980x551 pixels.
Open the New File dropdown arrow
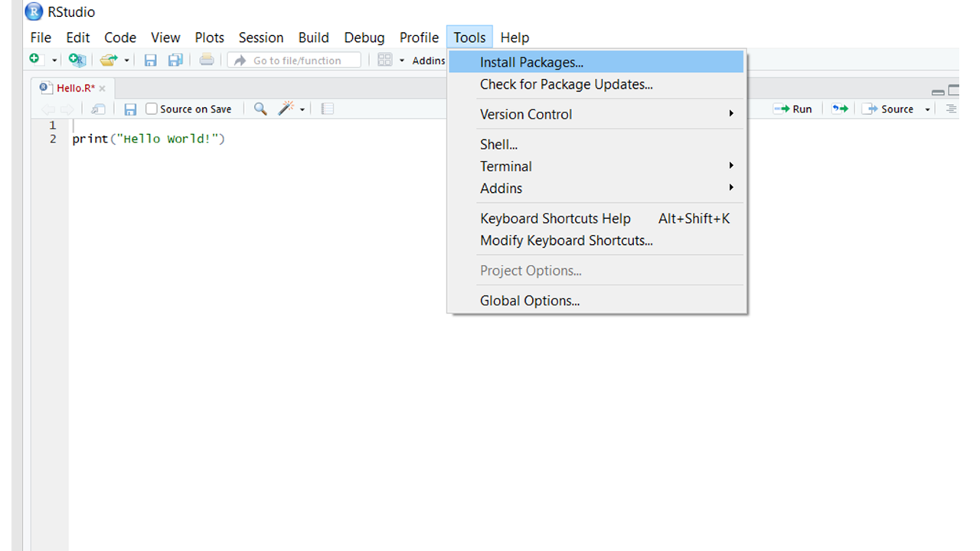point(54,60)
